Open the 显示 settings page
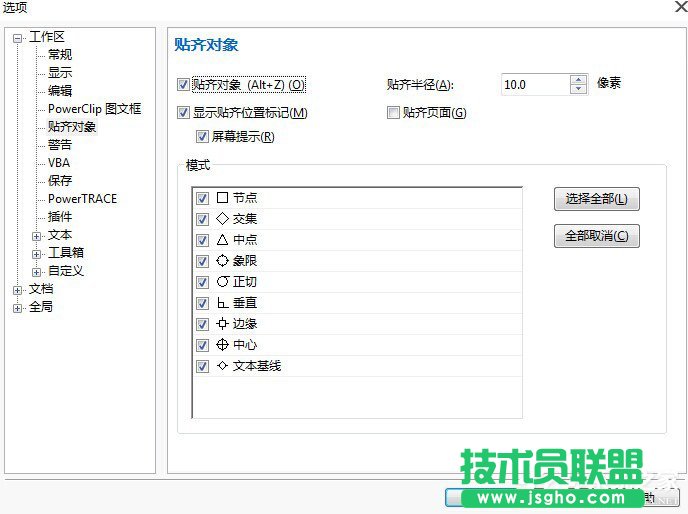The width and height of the screenshot is (688, 514). pyautogui.click(x=60, y=73)
